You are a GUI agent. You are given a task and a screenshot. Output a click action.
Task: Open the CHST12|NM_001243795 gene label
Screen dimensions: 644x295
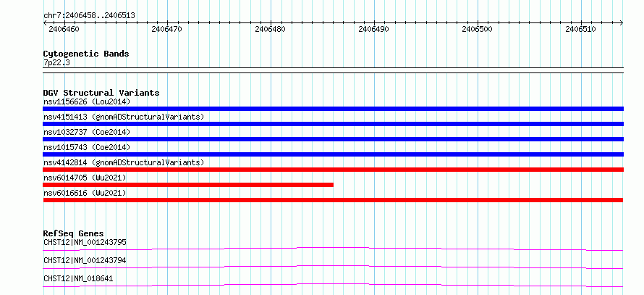pos(85,242)
